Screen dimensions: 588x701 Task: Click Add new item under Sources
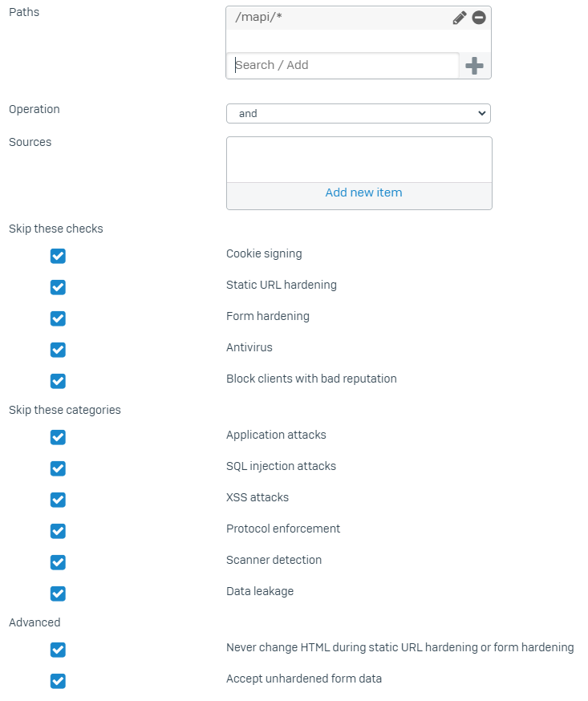pos(363,192)
